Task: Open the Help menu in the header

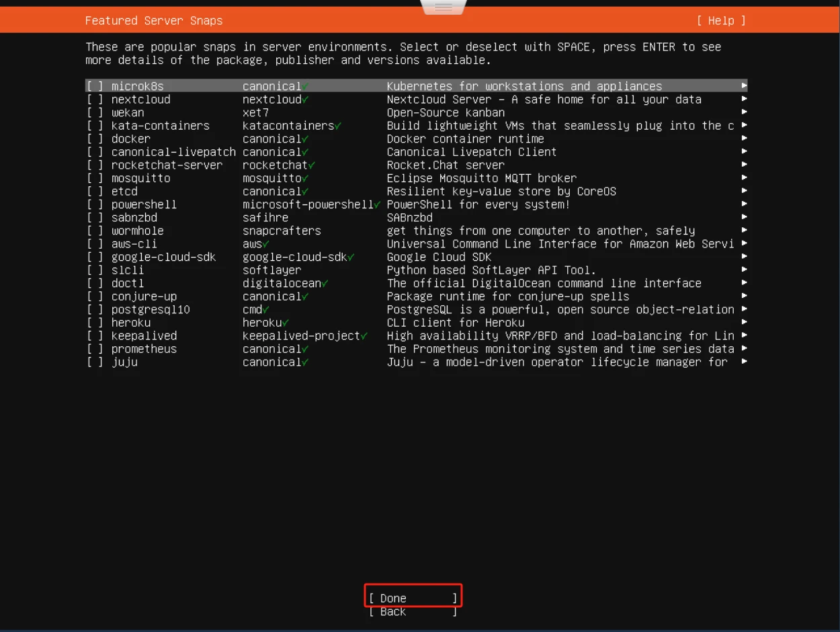Action: (x=721, y=21)
